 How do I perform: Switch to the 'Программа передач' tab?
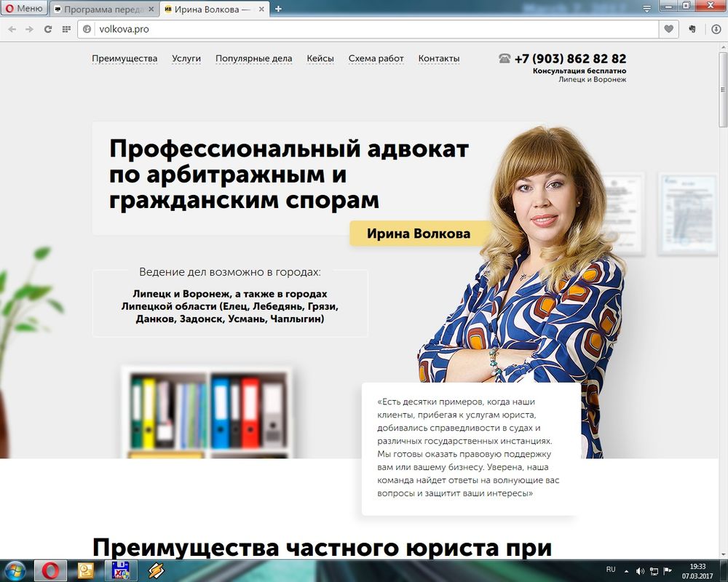[x=103, y=9]
